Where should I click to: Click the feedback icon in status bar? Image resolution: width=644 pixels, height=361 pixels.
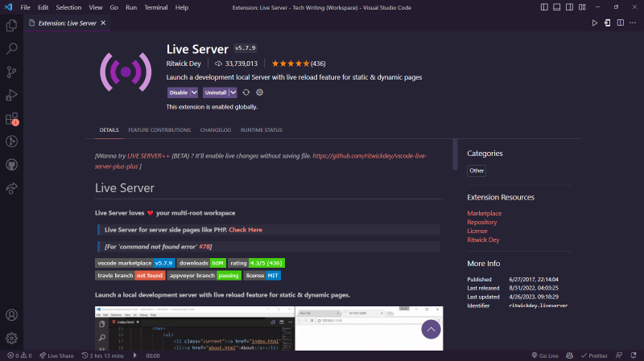coord(619,355)
